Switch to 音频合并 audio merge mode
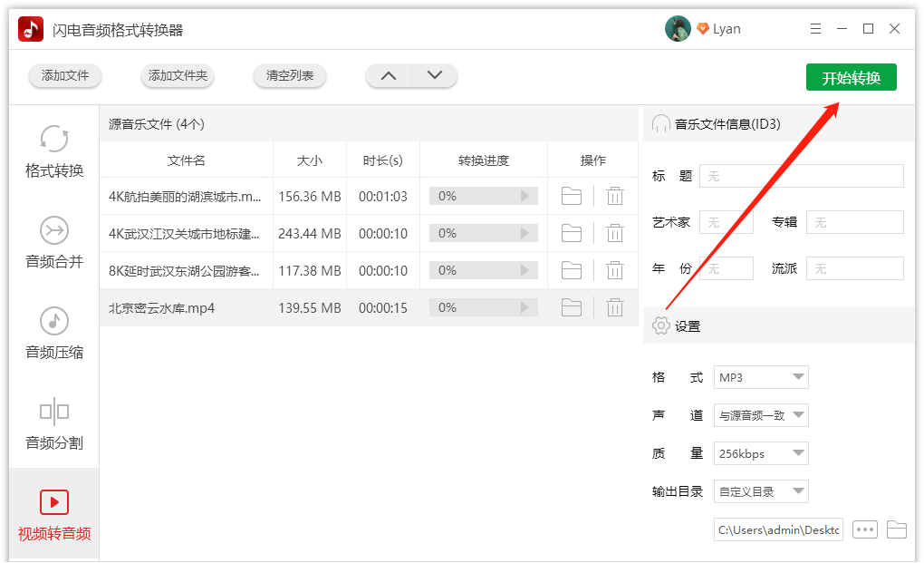The width and height of the screenshot is (924, 563). (x=54, y=242)
